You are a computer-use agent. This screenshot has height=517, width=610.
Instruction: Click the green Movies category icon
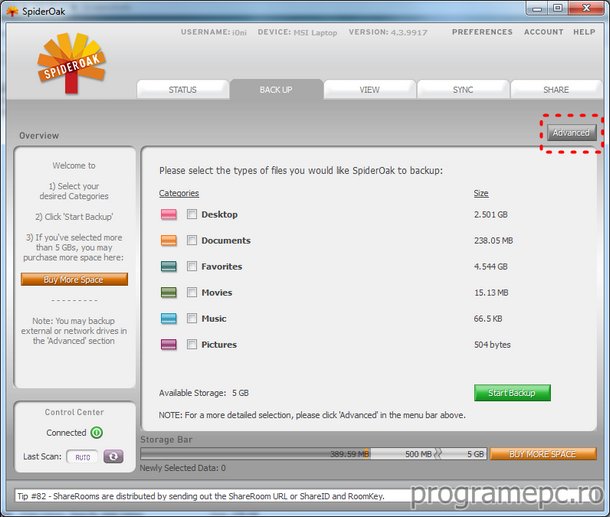[x=168, y=293]
